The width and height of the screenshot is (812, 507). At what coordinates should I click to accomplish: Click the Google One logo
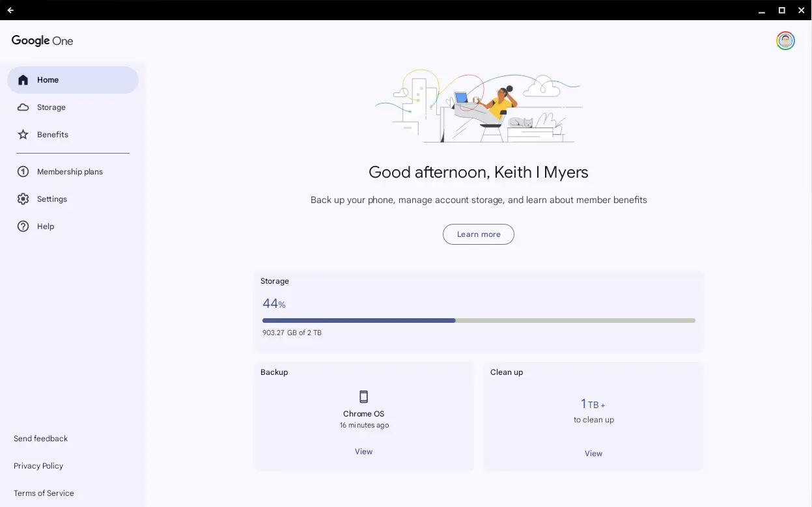click(42, 41)
